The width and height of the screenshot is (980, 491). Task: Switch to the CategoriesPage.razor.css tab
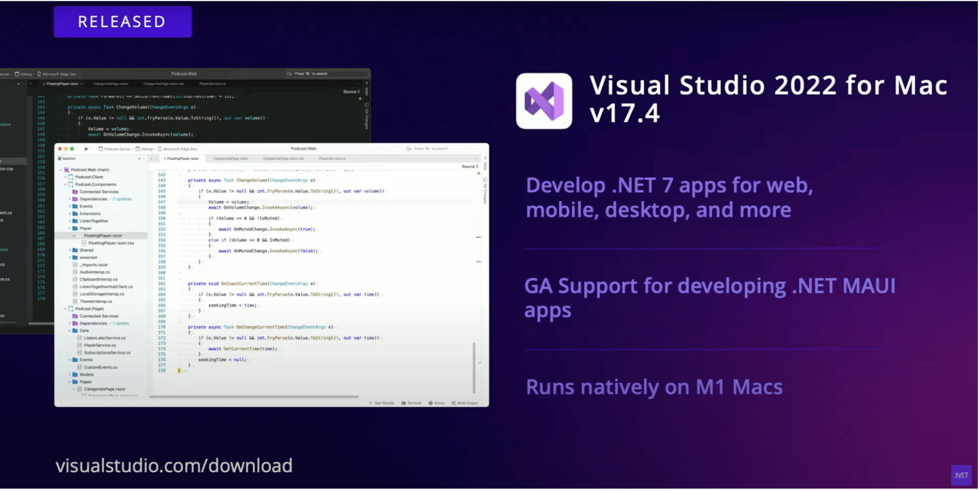coord(284,159)
